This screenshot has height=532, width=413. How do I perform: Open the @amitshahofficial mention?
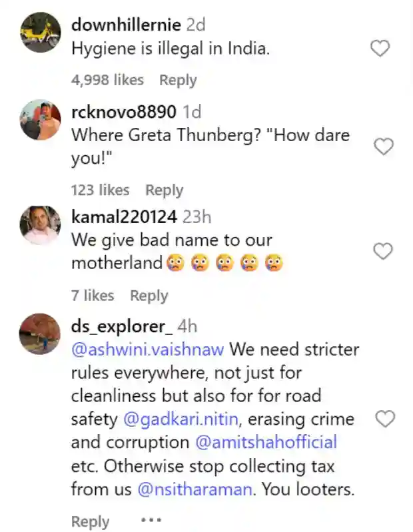(266, 442)
